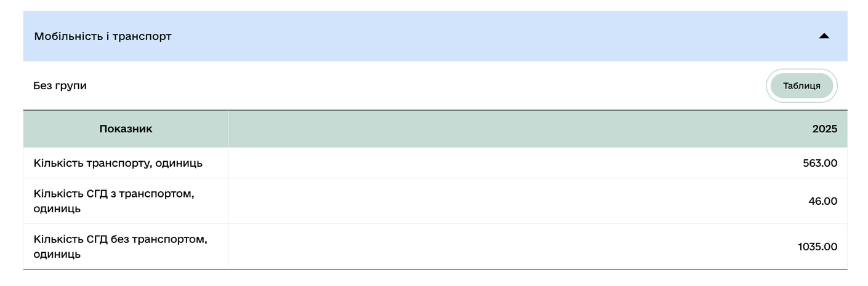Click the 46.00 value cell

click(x=823, y=202)
